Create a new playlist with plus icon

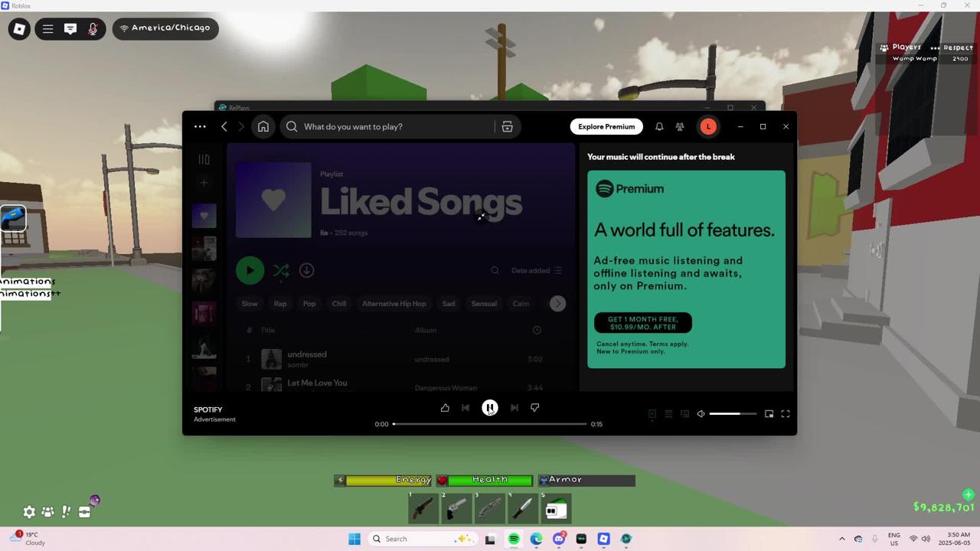tap(204, 183)
